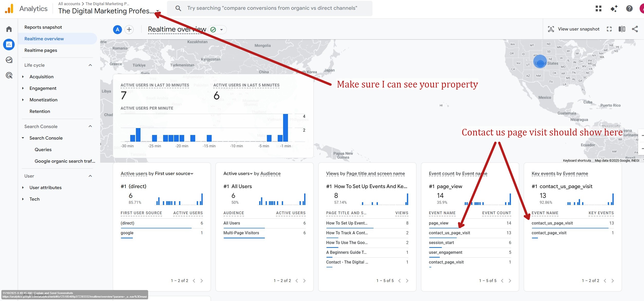The image size is (644, 301).
Task: Open the Realtime pages report
Action: pyautogui.click(x=41, y=50)
